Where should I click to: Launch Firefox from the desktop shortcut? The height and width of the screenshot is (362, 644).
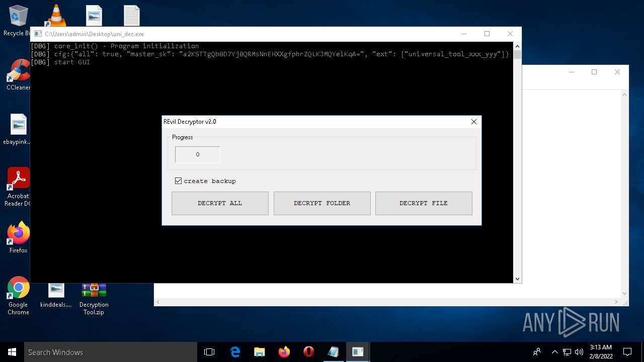point(18,237)
